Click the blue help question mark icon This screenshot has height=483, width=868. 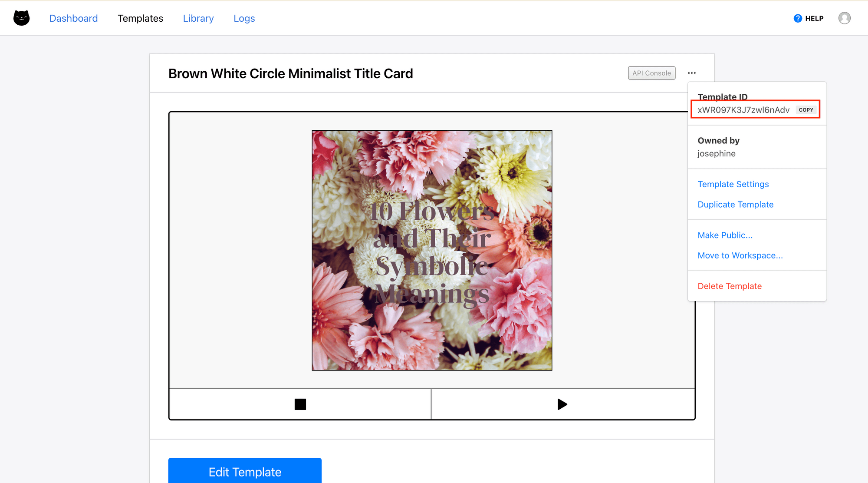(798, 18)
